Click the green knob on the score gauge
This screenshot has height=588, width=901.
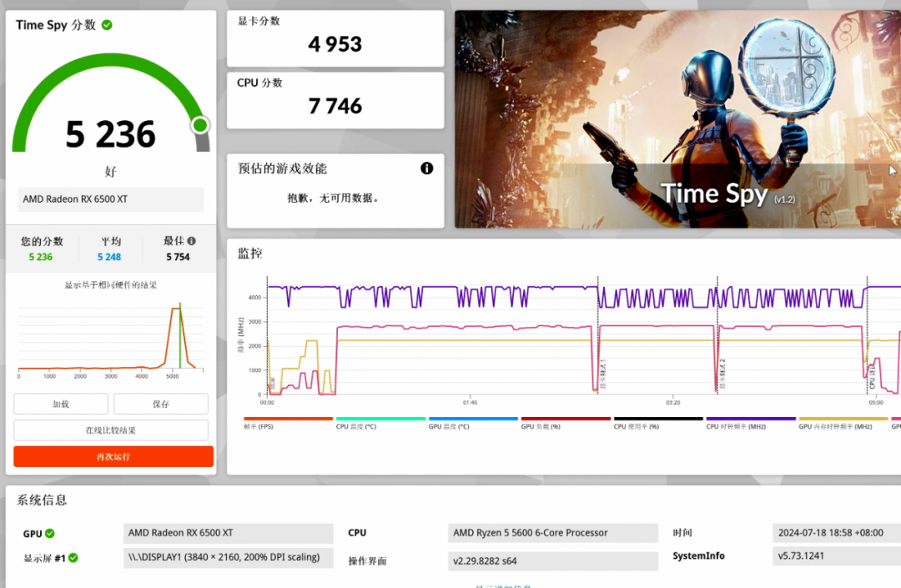point(200,124)
